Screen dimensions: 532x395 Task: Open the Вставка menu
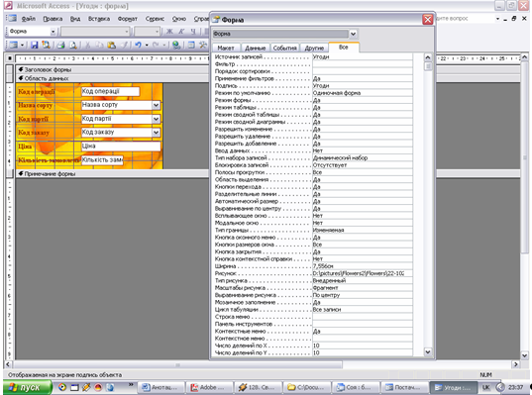(99, 19)
